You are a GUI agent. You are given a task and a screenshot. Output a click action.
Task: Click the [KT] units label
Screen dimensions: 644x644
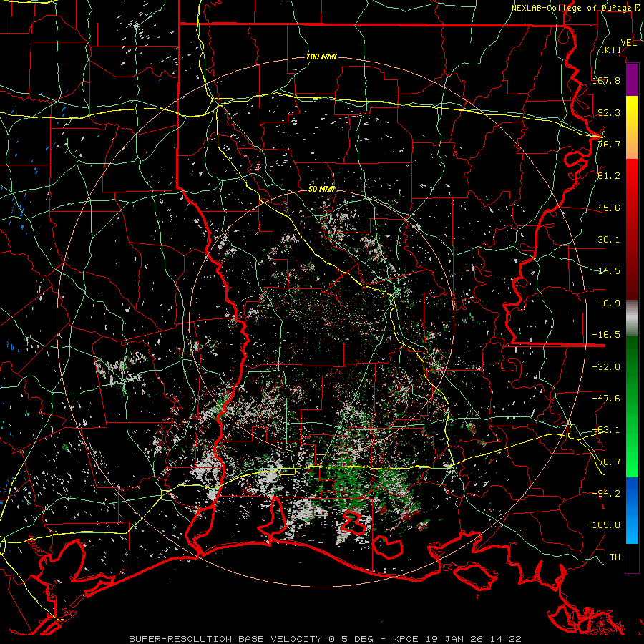click(611, 49)
